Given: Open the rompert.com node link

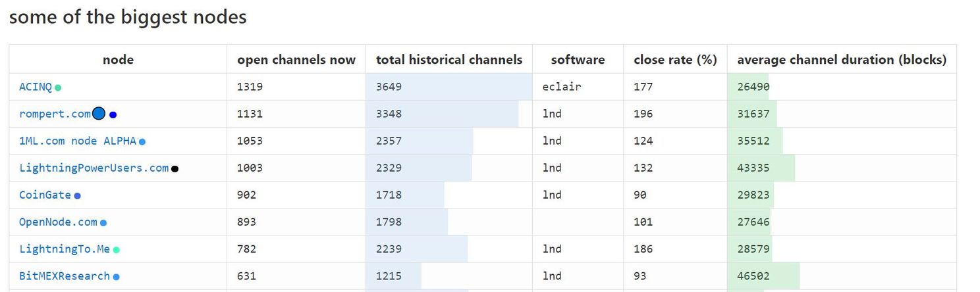Looking at the screenshot, I should tap(55, 114).
